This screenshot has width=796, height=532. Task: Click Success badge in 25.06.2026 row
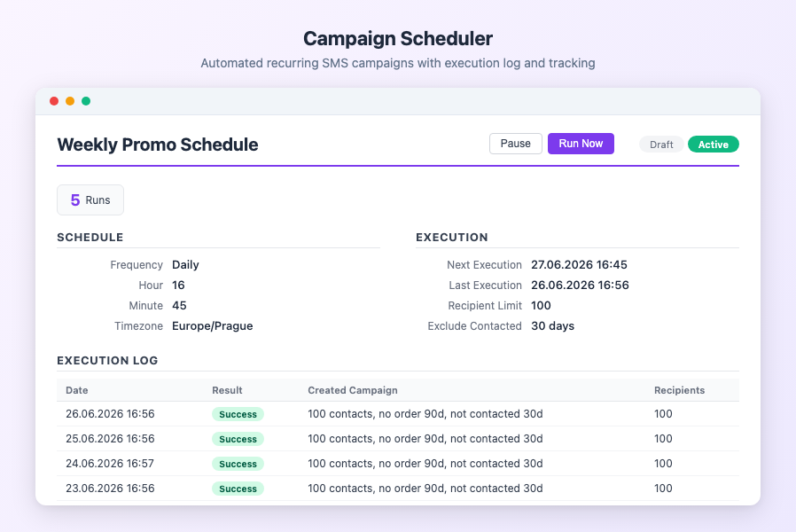click(238, 439)
